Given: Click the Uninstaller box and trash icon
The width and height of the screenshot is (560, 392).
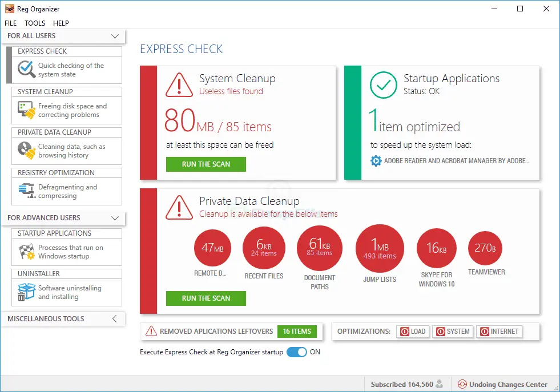Looking at the screenshot, I should [x=26, y=292].
